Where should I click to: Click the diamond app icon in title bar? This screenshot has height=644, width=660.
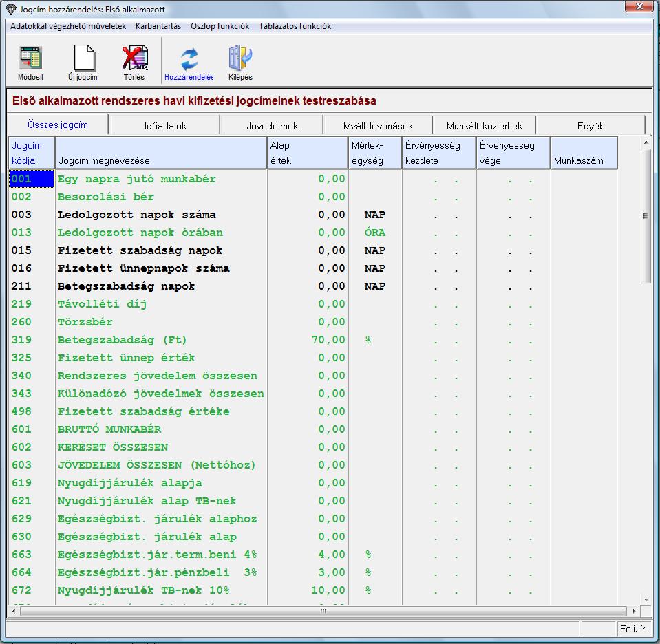(10, 10)
